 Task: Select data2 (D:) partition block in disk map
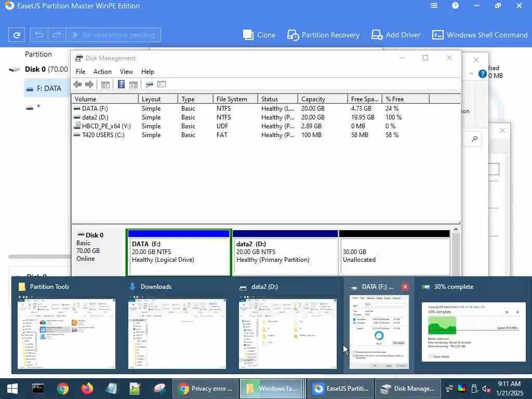point(285,253)
